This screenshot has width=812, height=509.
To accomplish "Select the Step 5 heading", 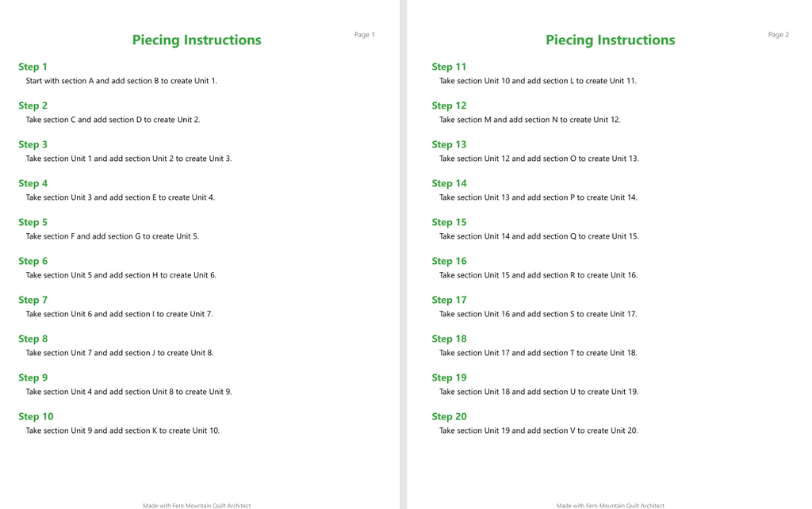I will (x=33, y=222).
